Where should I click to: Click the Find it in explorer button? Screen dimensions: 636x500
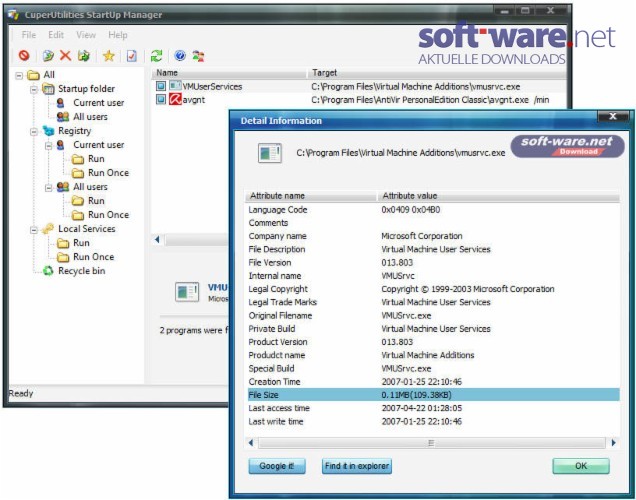click(x=357, y=466)
